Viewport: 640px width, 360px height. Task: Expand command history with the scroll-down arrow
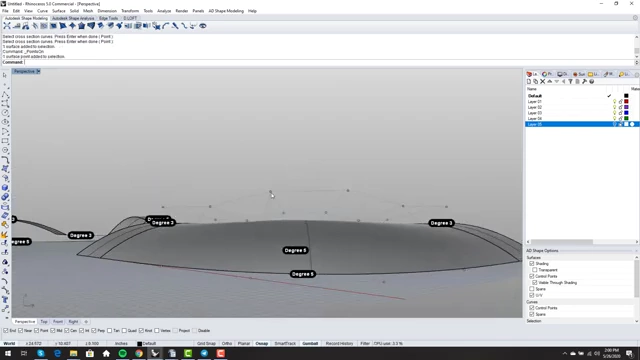[x=636, y=56]
